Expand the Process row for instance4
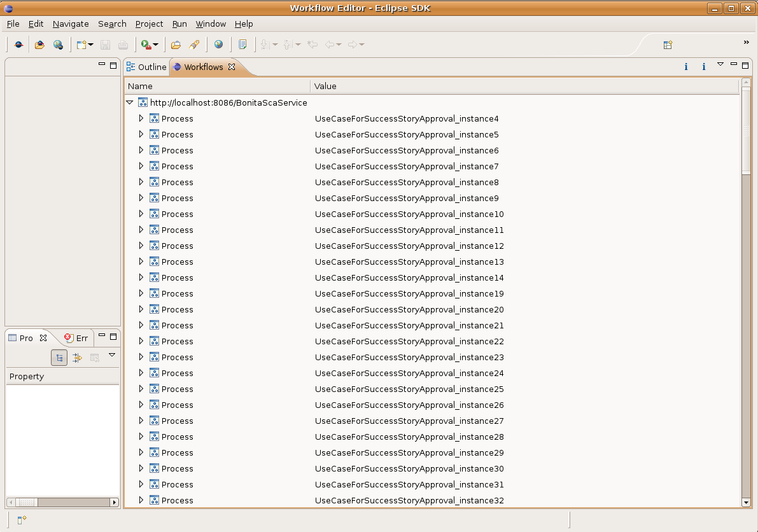 (x=141, y=118)
